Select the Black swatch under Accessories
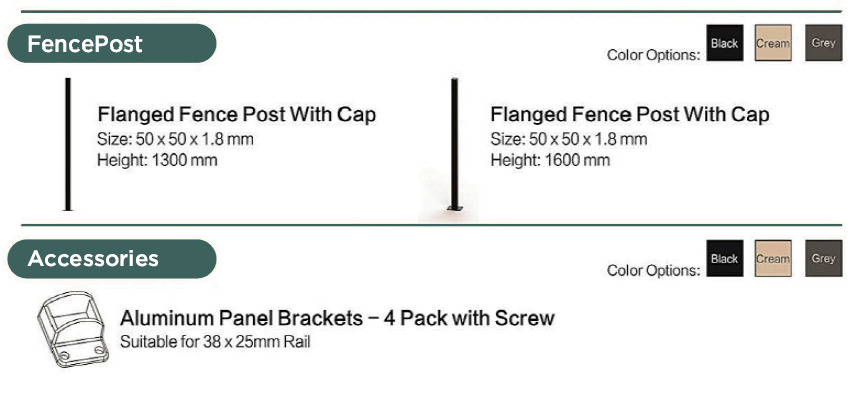The width and height of the screenshot is (860, 402). (x=725, y=258)
